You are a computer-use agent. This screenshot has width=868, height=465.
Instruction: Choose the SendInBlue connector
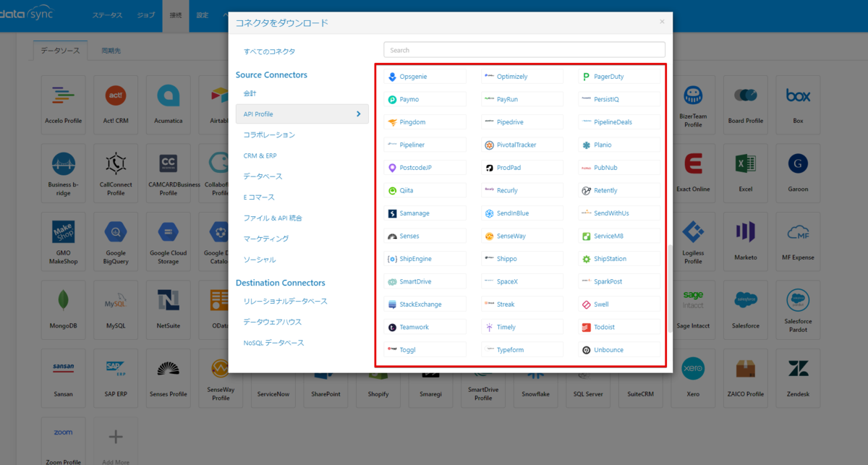(x=522, y=213)
